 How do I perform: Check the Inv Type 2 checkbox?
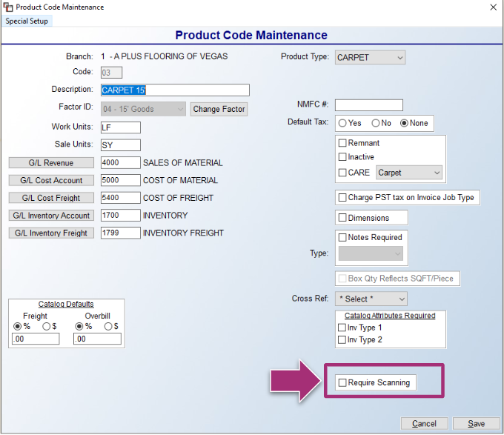tap(342, 339)
